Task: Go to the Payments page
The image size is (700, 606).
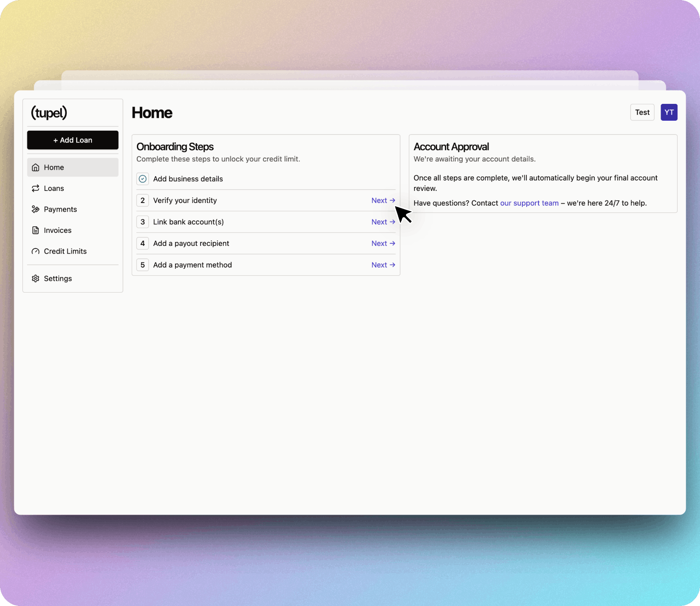Action: pos(60,210)
